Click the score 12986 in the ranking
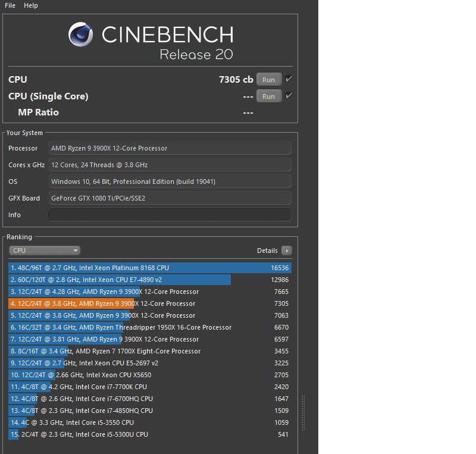Screen dimensions: 476x454 (280, 280)
